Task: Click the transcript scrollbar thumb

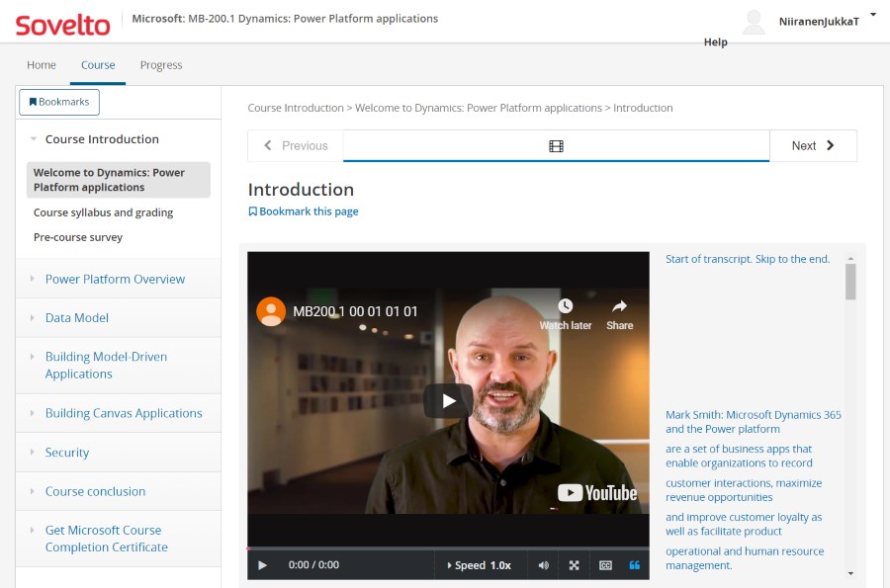Action: 850,282
